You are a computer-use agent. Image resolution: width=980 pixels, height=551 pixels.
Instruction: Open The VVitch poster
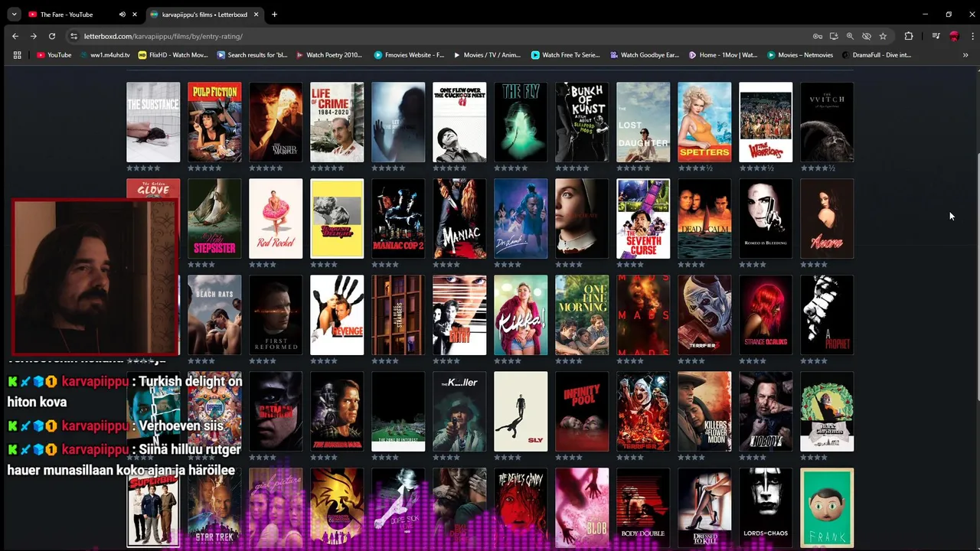pyautogui.click(x=827, y=122)
